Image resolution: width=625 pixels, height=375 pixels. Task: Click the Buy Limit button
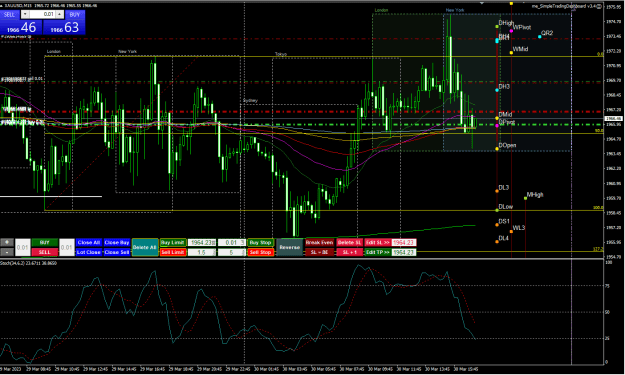tap(173, 242)
